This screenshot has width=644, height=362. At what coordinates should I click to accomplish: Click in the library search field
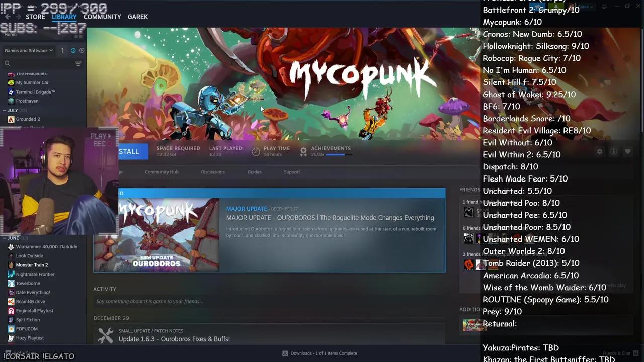tap(42, 63)
